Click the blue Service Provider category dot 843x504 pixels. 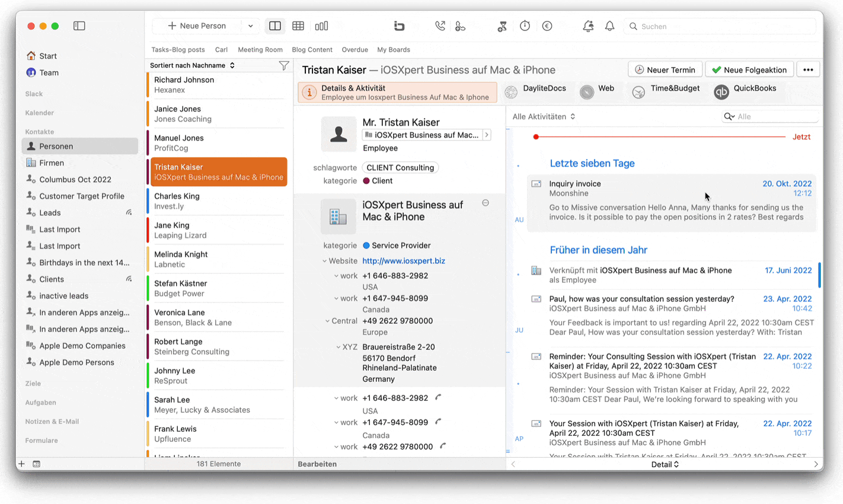click(366, 245)
